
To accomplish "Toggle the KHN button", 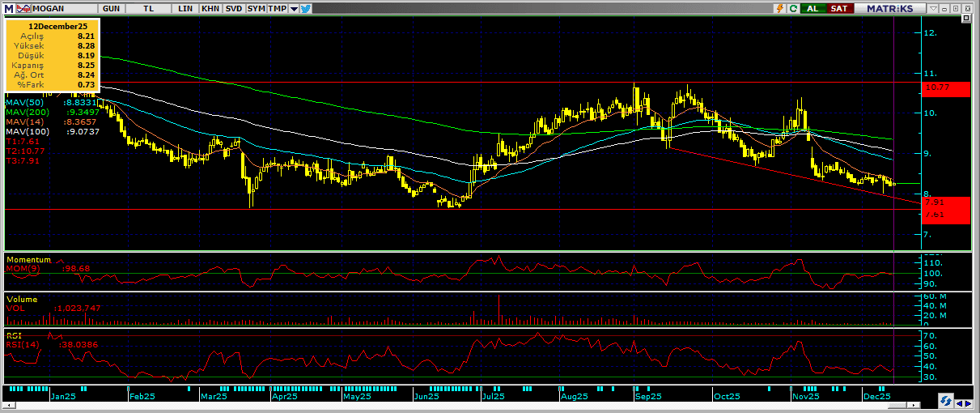I will (210, 8).
